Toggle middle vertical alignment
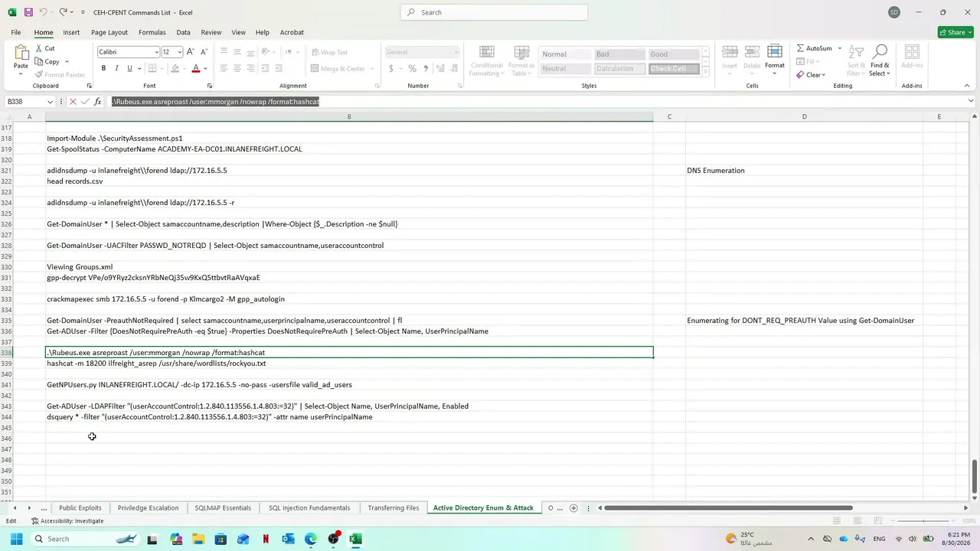This screenshot has height=551, width=980. point(237,52)
